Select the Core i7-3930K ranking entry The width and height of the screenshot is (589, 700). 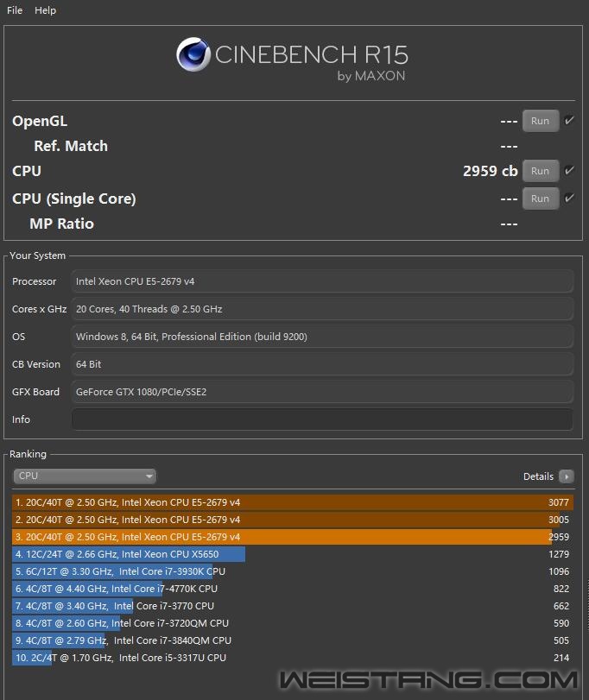point(121,571)
